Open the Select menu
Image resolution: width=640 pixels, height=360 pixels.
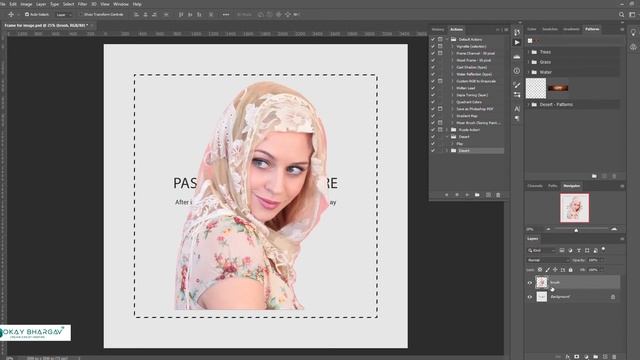69,4
